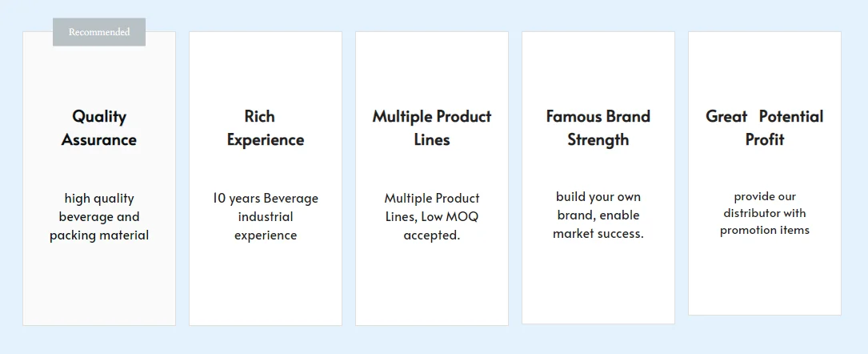Click empty space below market success text
Viewport: 868px width, 354px height.
[x=598, y=282]
